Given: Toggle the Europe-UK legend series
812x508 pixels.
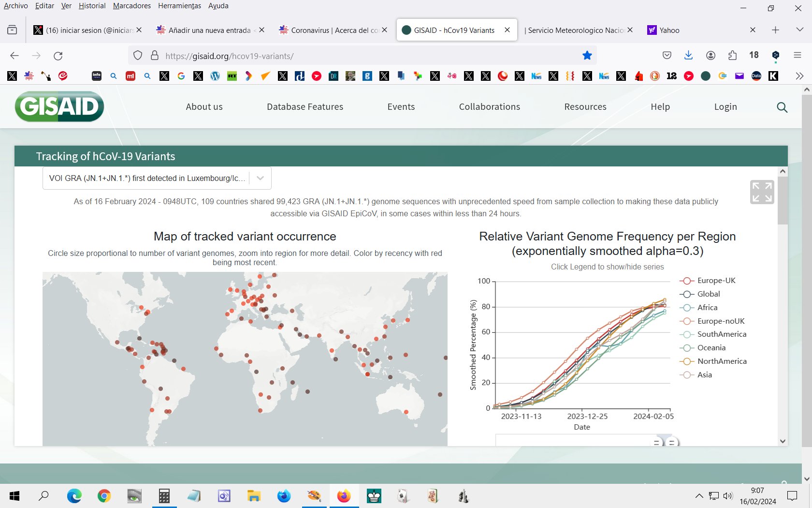Looking at the screenshot, I should pyautogui.click(x=716, y=281).
